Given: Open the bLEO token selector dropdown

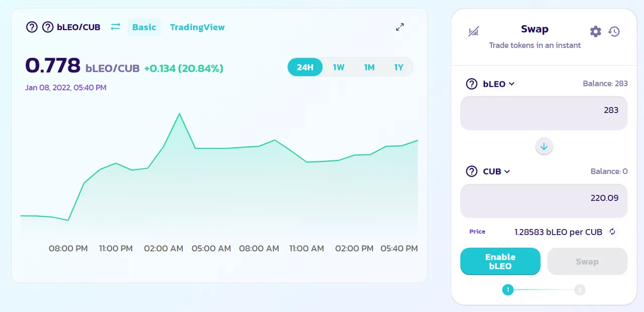Looking at the screenshot, I should [499, 84].
